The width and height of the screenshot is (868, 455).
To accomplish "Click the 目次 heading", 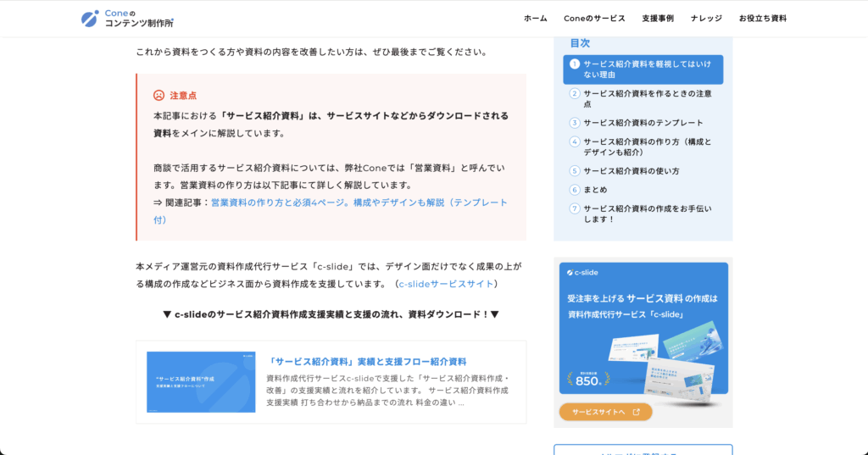I will click(x=580, y=43).
